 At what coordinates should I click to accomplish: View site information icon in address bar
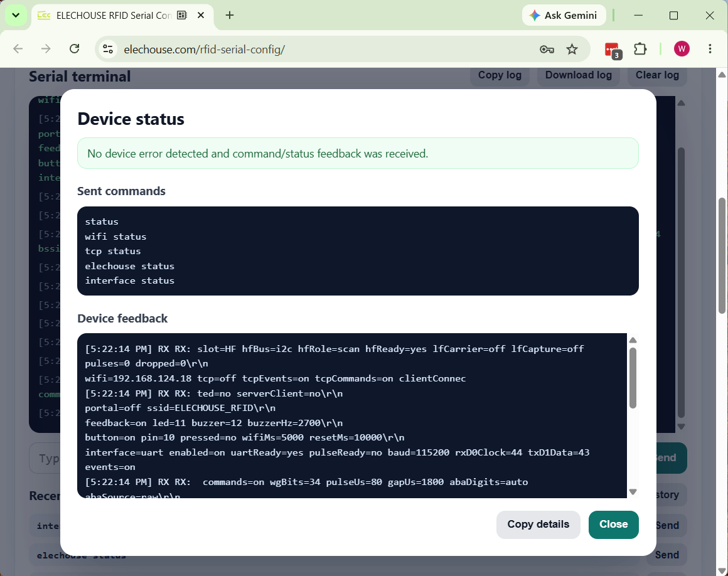click(x=108, y=49)
